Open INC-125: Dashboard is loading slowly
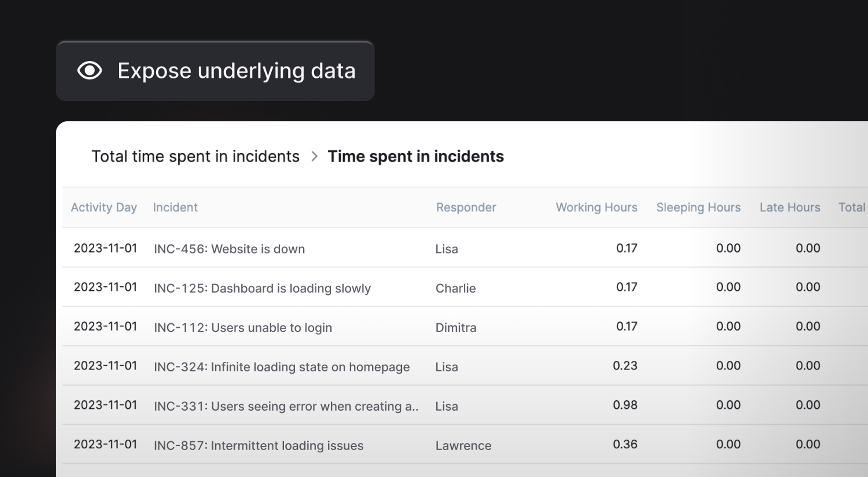This screenshot has height=477, width=868. tap(262, 289)
